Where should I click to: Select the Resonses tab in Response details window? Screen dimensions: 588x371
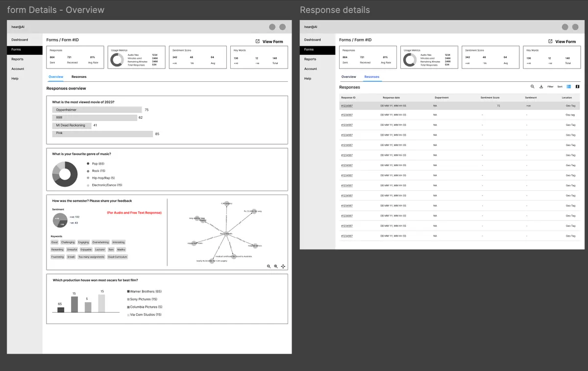[x=372, y=77]
